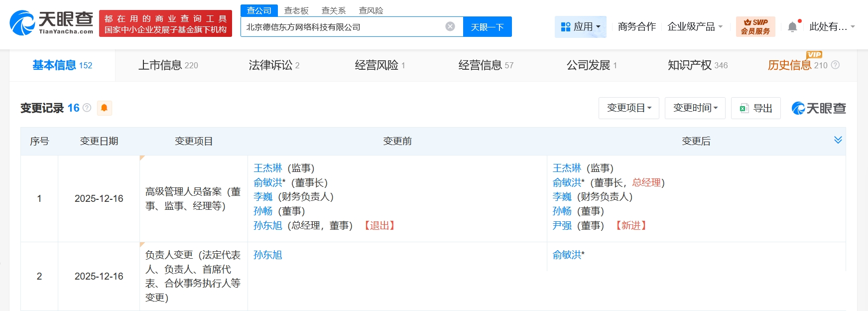Open the notification bell
The image size is (868, 311).
(792, 27)
